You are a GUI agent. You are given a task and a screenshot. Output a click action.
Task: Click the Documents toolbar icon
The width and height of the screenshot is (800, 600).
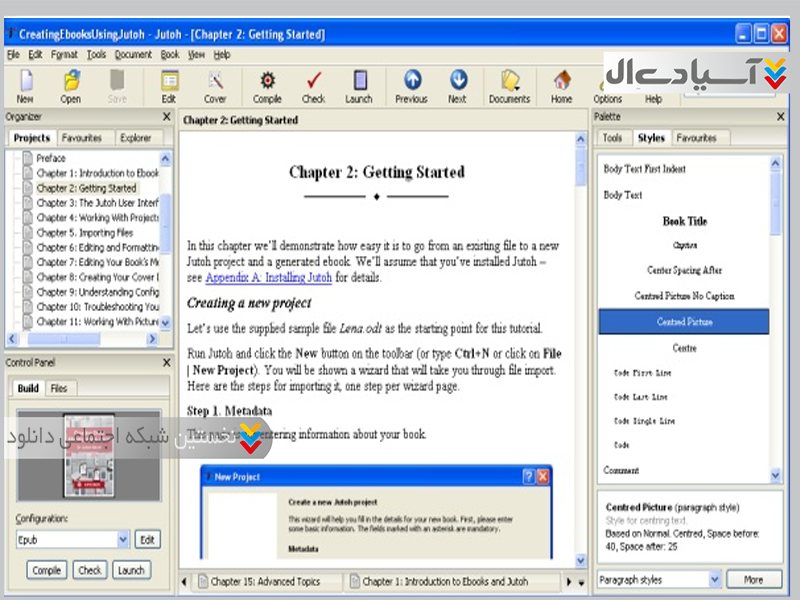tap(510, 85)
